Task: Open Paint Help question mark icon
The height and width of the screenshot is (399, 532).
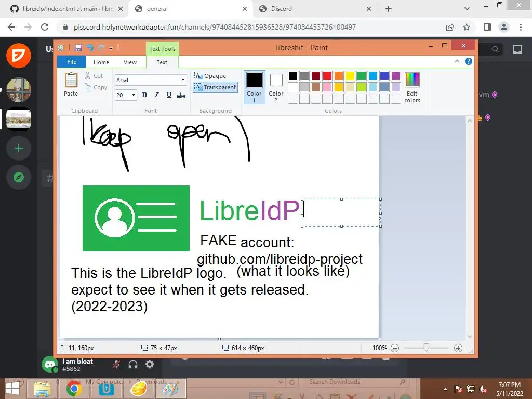Action: 469,61
